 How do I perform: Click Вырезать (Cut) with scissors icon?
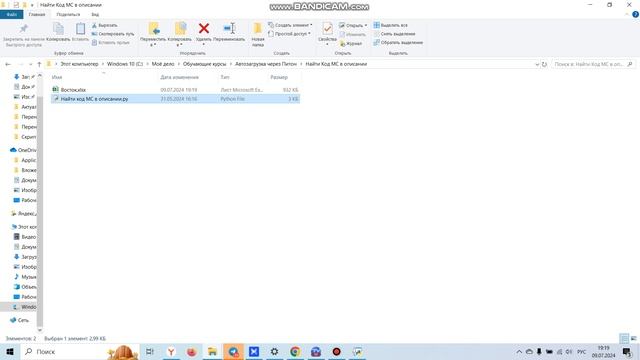(x=105, y=25)
